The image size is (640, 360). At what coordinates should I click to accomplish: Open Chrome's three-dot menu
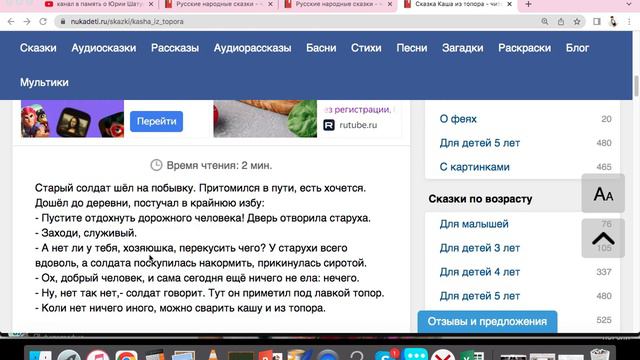[629, 22]
